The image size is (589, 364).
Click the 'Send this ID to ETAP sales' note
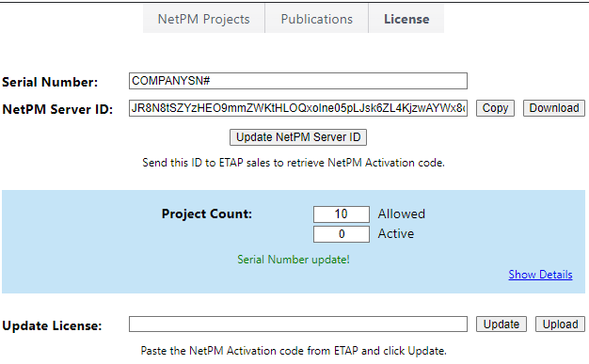(x=294, y=163)
